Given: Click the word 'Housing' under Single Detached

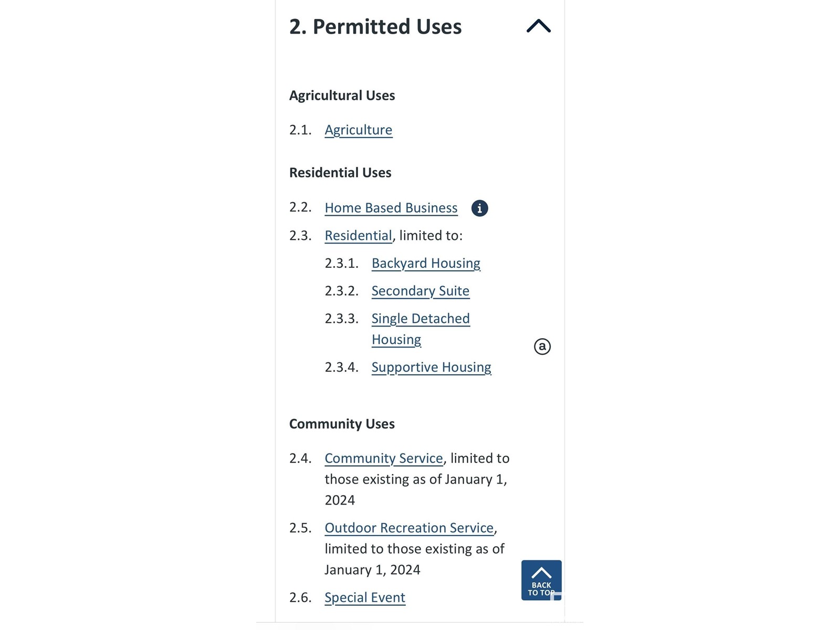Looking at the screenshot, I should click(x=396, y=340).
